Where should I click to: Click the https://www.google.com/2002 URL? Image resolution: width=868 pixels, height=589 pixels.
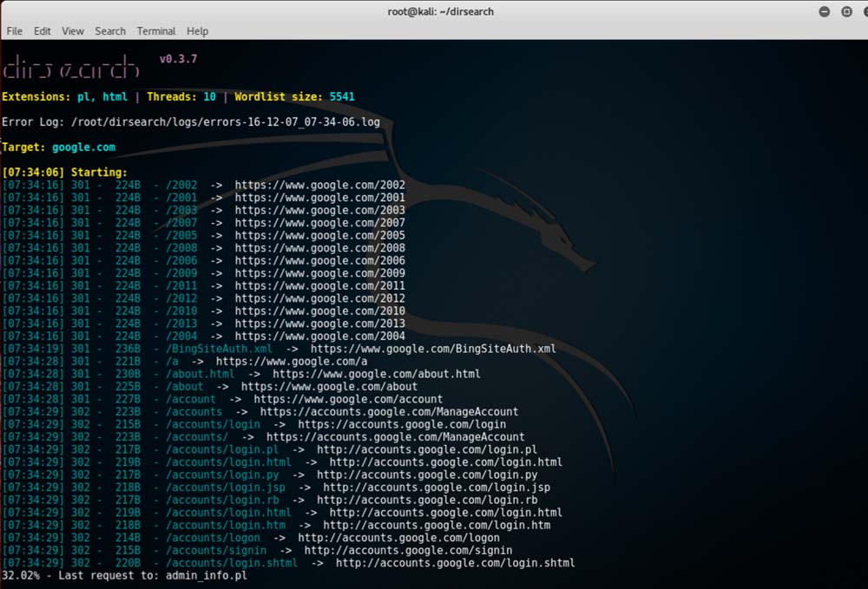point(319,185)
